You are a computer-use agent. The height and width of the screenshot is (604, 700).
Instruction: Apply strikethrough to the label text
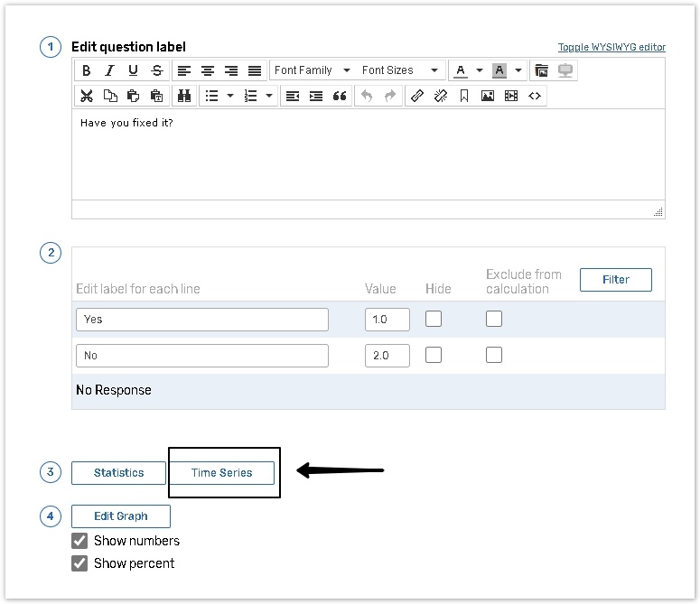pos(157,70)
